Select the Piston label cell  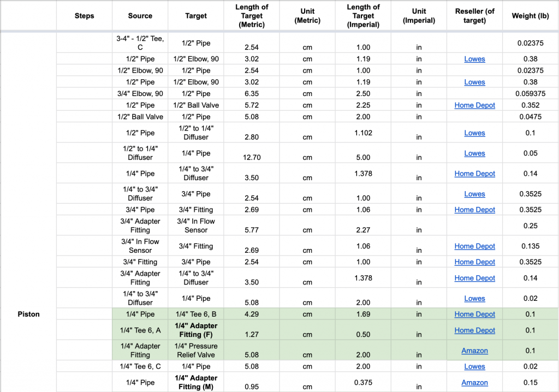[28, 314]
